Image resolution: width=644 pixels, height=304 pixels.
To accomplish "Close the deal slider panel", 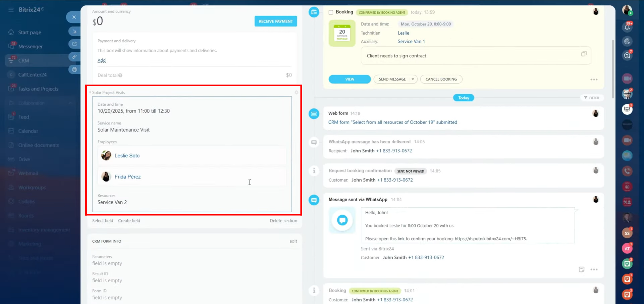I will pyautogui.click(x=74, y=17).
